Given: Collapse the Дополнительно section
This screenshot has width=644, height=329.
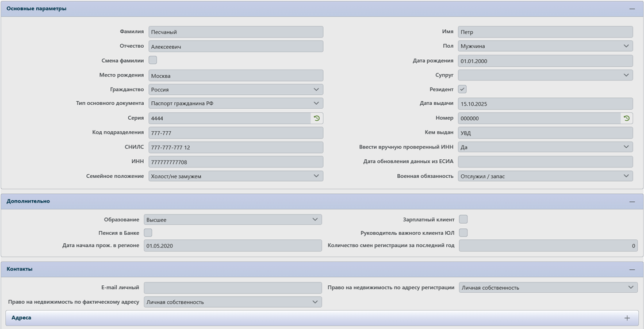Looking at the screenshot, I should [632, 202].
